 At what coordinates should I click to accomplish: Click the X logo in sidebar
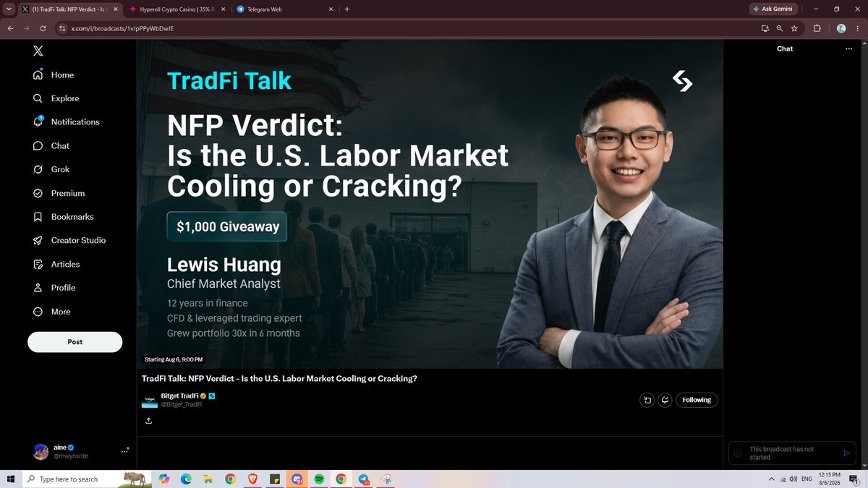pyautogui.click(x=38, y=51)
